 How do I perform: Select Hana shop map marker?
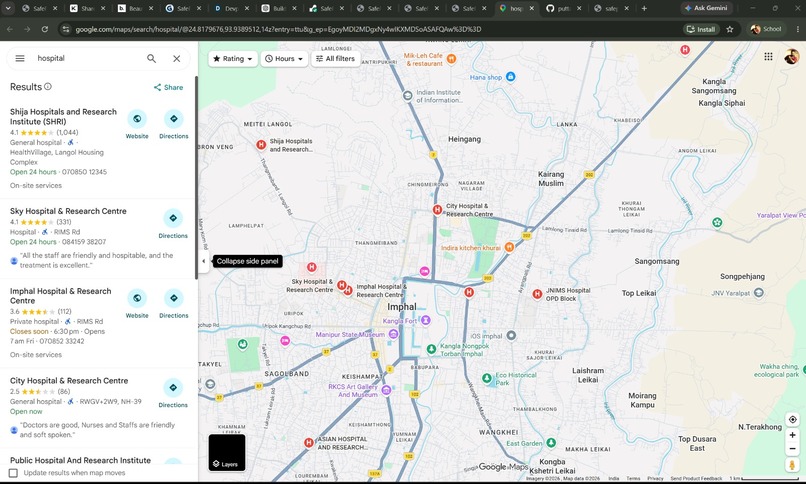510,77
